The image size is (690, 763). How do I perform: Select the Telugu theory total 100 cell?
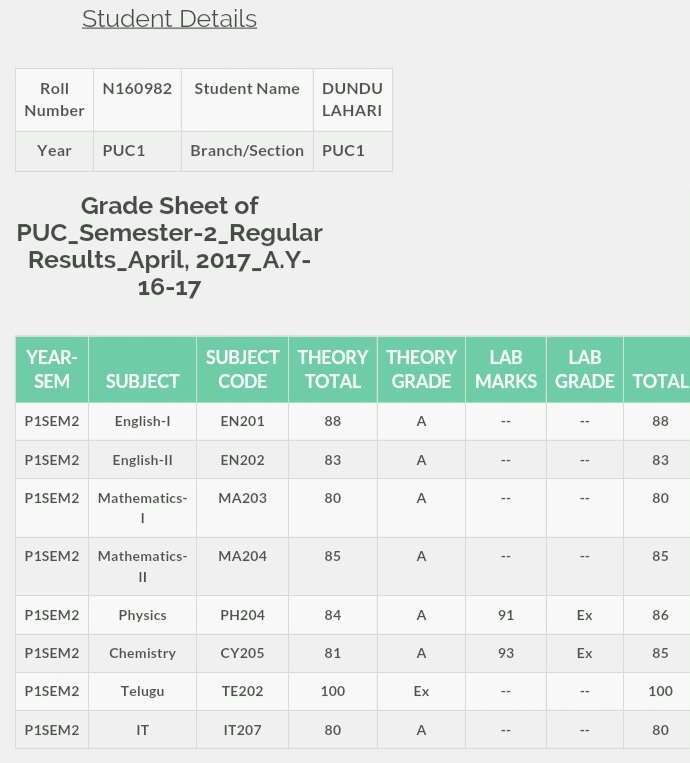333,691
